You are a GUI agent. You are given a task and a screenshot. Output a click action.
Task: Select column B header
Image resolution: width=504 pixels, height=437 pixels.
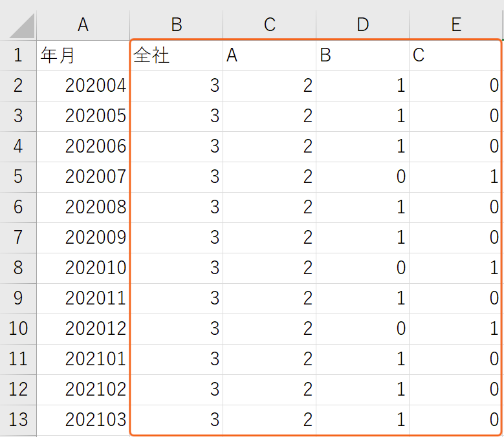[177, 25]
